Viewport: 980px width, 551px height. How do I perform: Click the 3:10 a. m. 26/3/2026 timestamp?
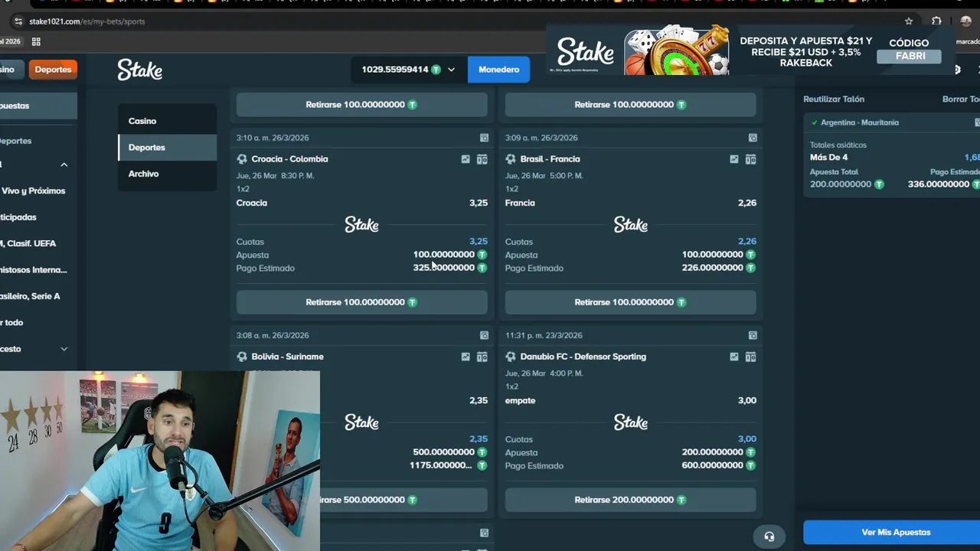tap(273, 138)
